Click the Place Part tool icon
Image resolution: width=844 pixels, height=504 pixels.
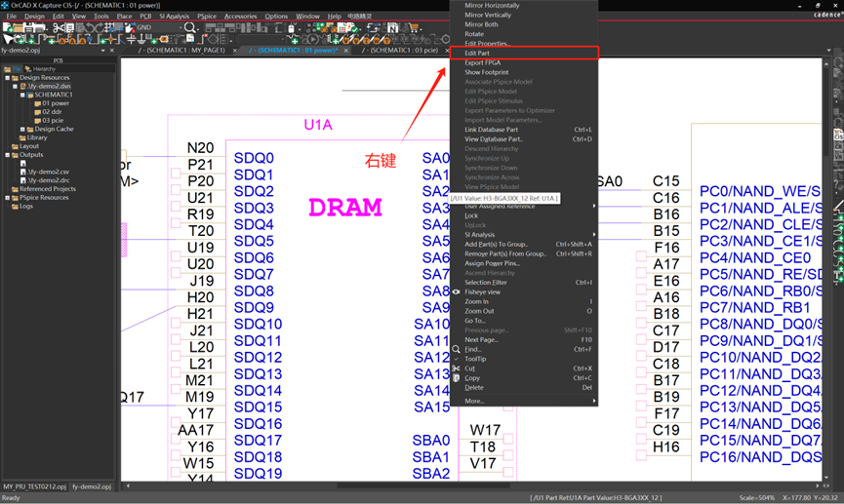[20, 39]
